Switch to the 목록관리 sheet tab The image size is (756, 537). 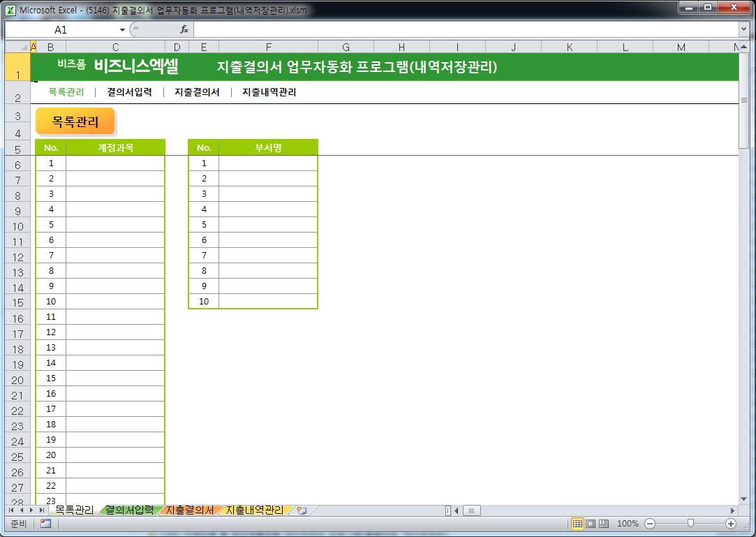(74, 510)
